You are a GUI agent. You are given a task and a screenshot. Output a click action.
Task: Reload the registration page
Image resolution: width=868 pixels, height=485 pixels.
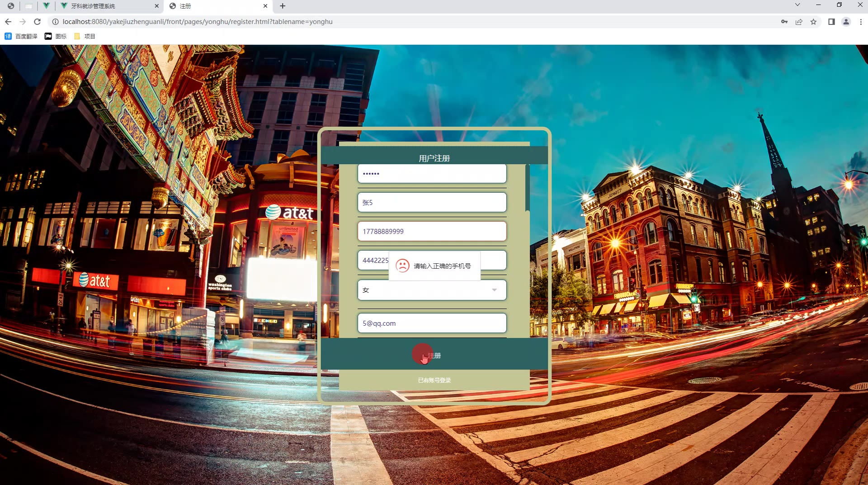point(38,22)
